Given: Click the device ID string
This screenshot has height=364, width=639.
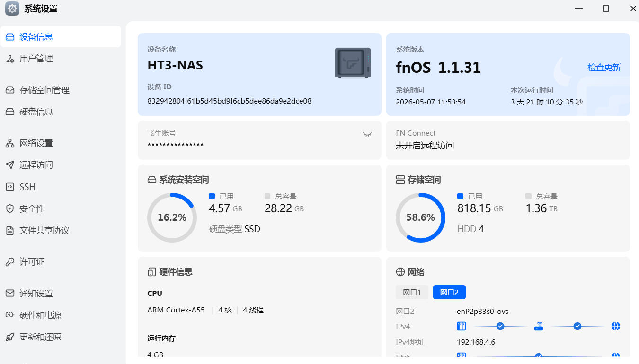Looking at the screenshot, I should coord(230,101).
